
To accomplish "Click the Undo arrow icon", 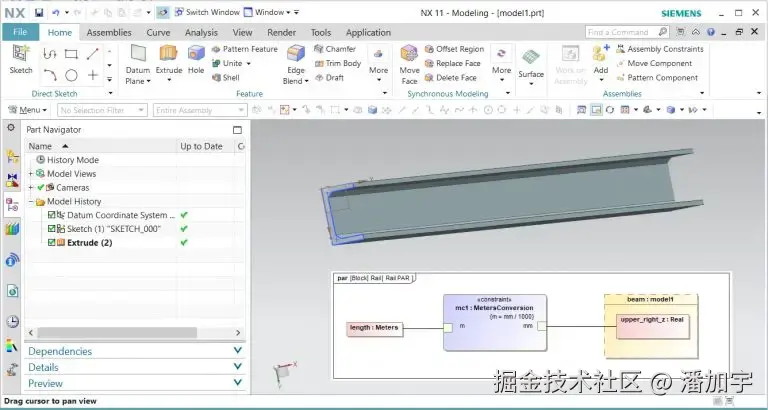I will tap(56, 13).
